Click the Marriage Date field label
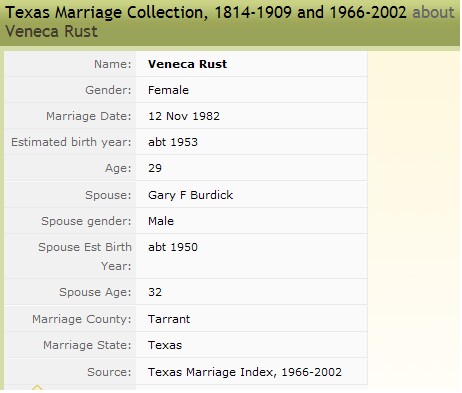The height and width of the screenshot is (393, 462). tap(89, 116)
